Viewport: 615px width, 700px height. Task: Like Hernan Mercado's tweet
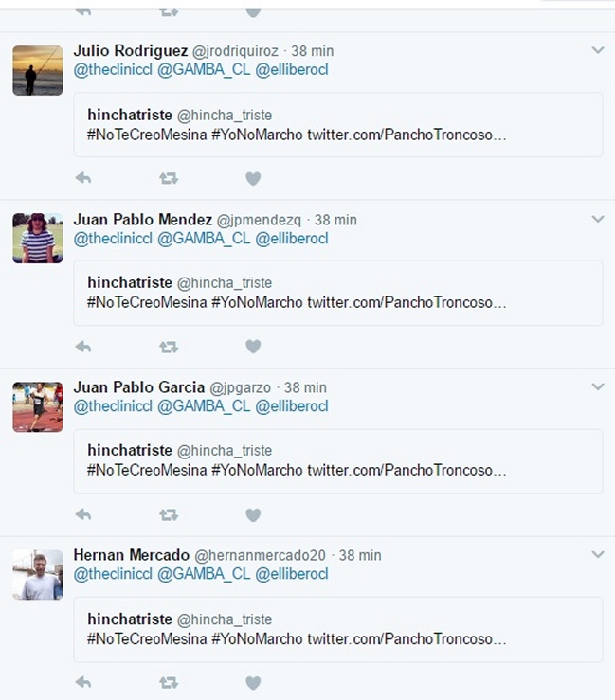coord(253,682)
